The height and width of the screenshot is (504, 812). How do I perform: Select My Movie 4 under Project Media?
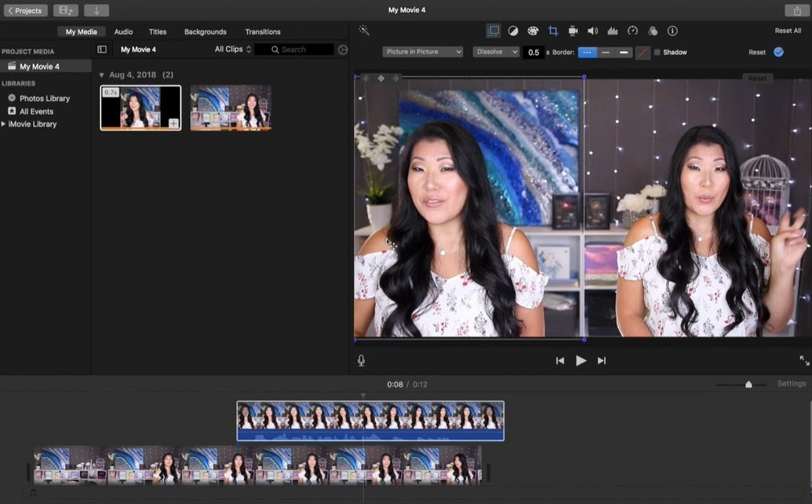(46, 67)
